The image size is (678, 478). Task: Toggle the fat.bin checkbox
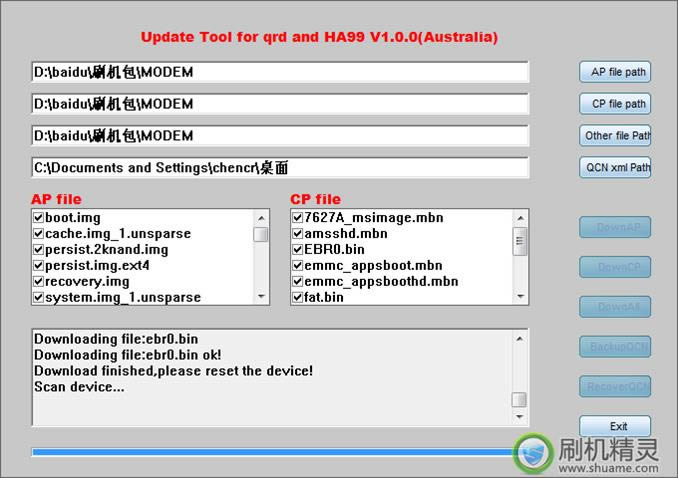(x=298, y=297)
